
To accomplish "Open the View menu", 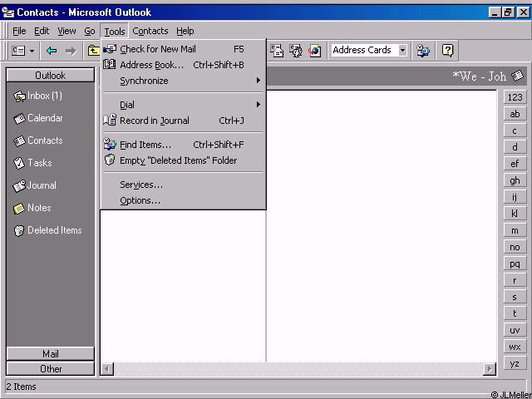I will click(66, 32).
